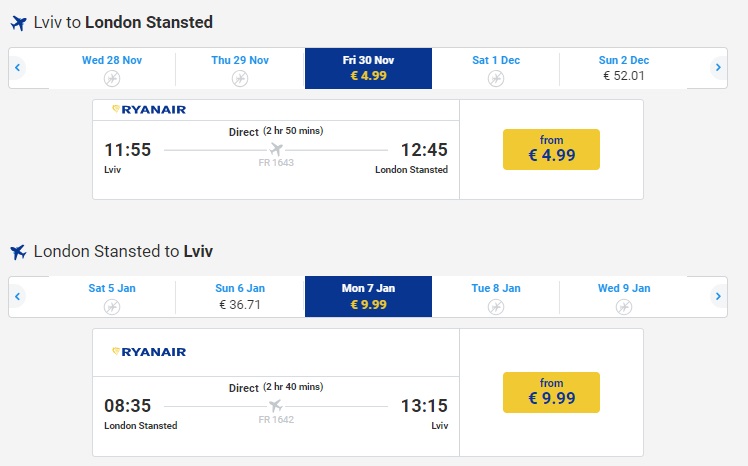Click the Ryanair logo on outbound flight card
Image resolution: width=748 pixels, height=466 pixels.
click(149, 110)
